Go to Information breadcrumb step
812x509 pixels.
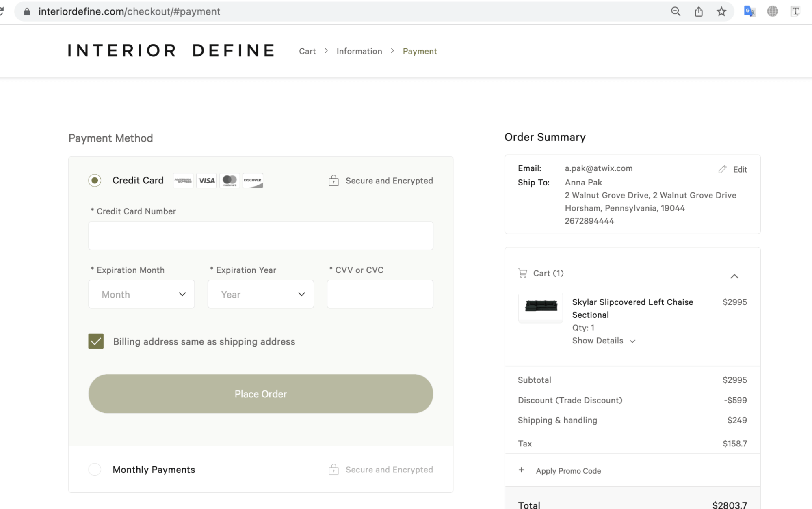[x=359, y=51]
